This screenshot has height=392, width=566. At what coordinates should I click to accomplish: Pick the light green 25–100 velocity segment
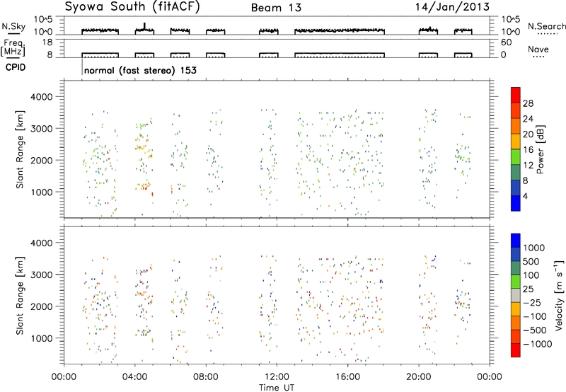point(516,282)
